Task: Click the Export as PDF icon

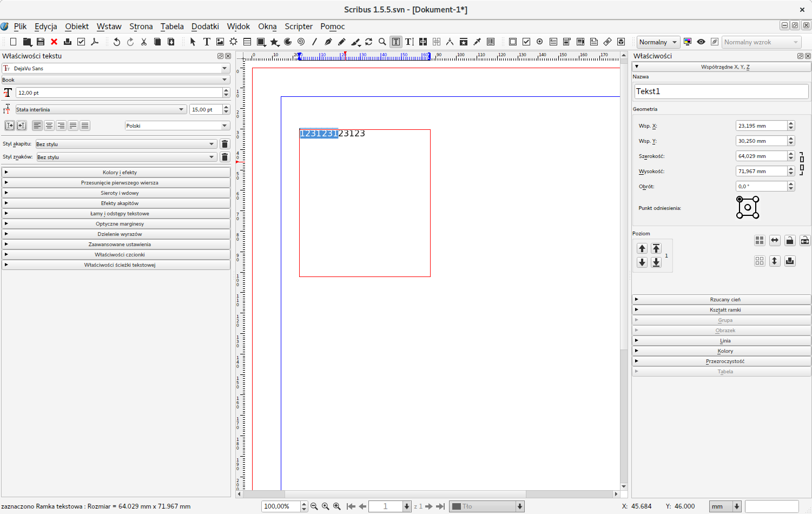Action: point(95,42)
